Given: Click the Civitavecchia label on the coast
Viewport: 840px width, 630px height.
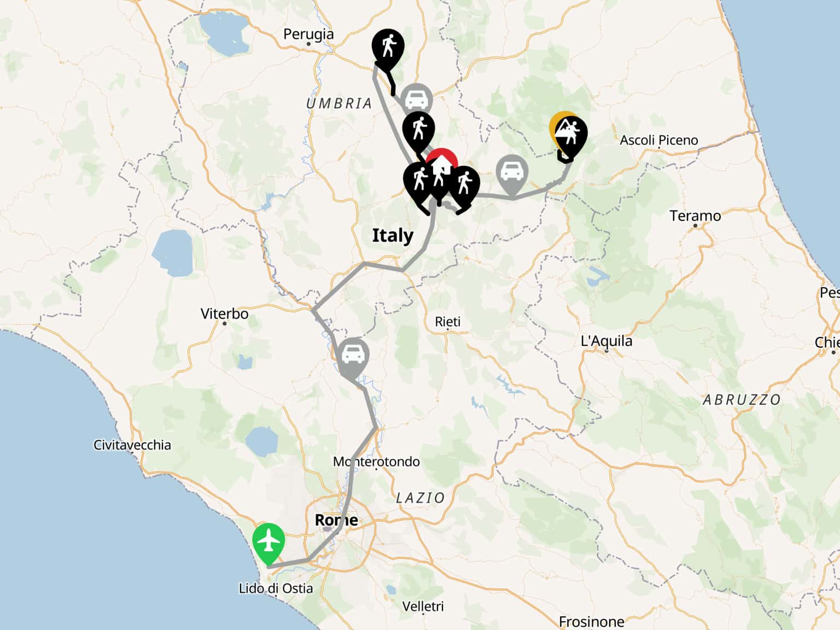Looking at the screenshot, I should [x=132, y=445].
